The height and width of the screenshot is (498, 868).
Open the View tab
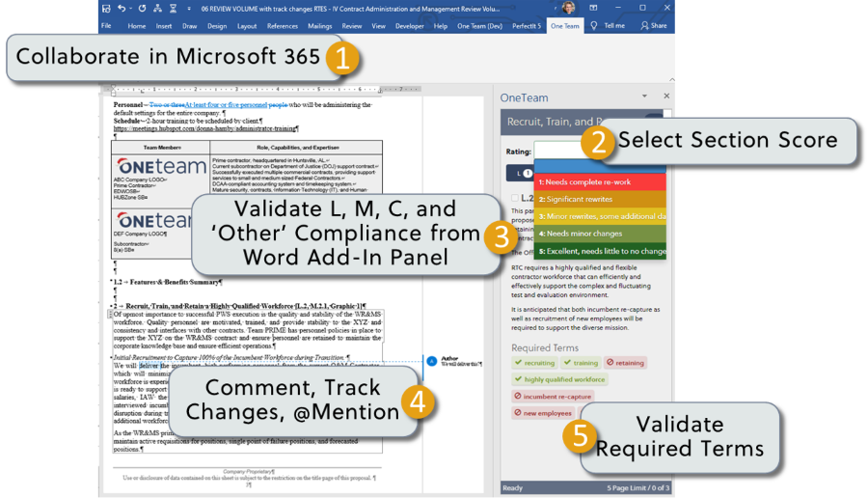(x=378, y=26)
